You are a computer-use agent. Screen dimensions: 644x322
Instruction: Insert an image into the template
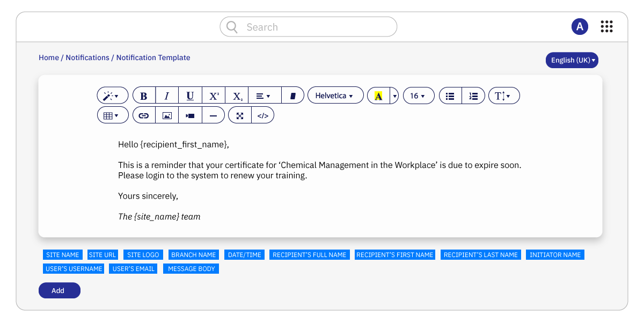coord(167,114)
